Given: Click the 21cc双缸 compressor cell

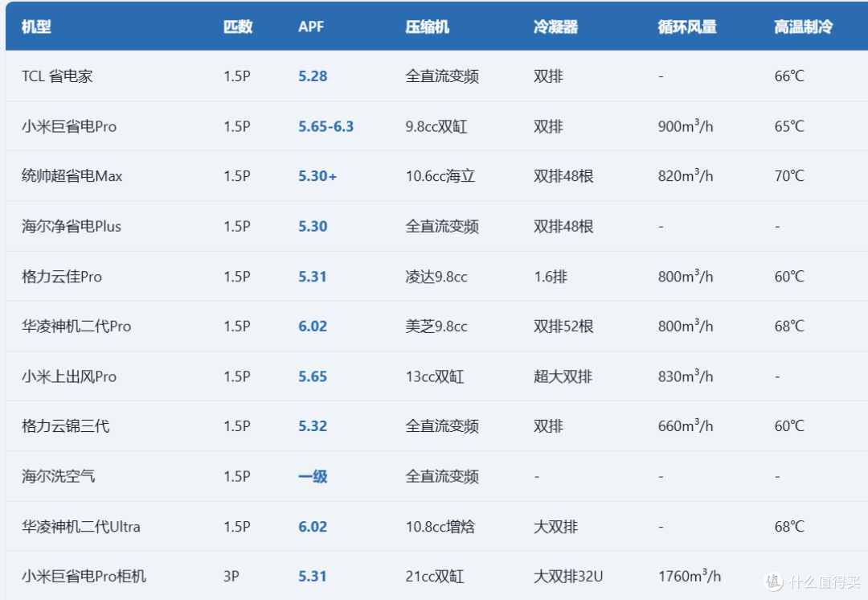Looking at the screenshot, I should coord(435,576).
